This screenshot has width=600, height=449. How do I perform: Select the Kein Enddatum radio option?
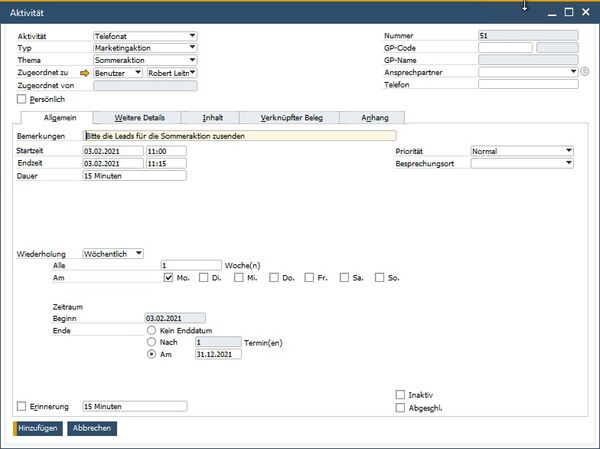coord(152,330)
